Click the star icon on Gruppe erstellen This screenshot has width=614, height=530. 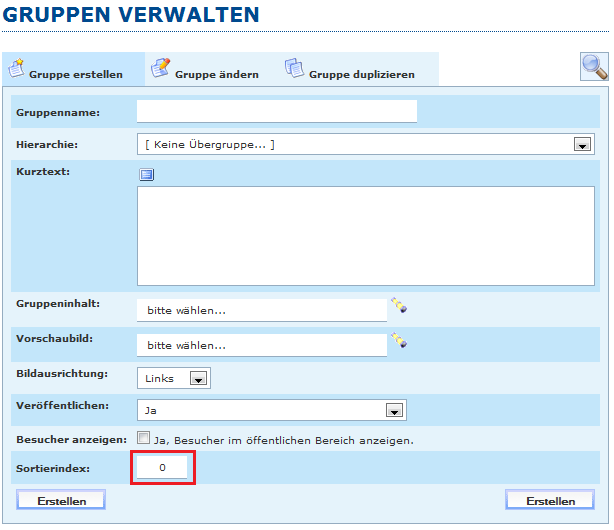(16, 69)
